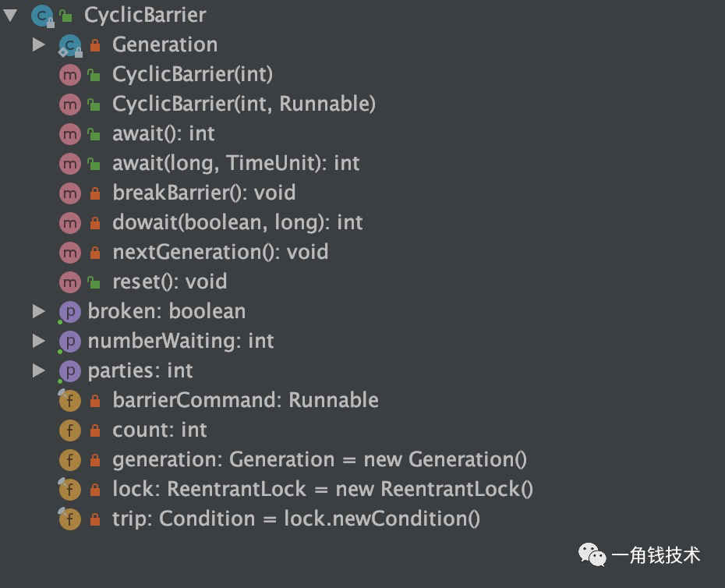Click the private lock icon beside breakBarrier()

coord(94,193)
